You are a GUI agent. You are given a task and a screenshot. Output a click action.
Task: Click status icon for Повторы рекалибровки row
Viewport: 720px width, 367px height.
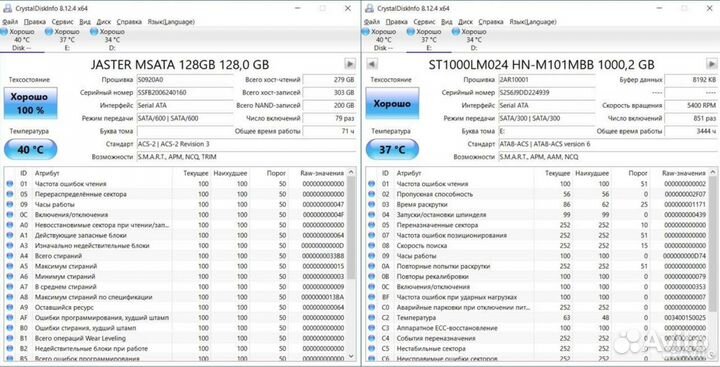pos(371,277)
